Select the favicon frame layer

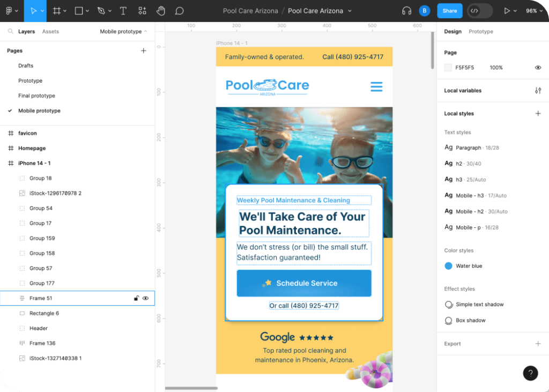click(77, 134)
